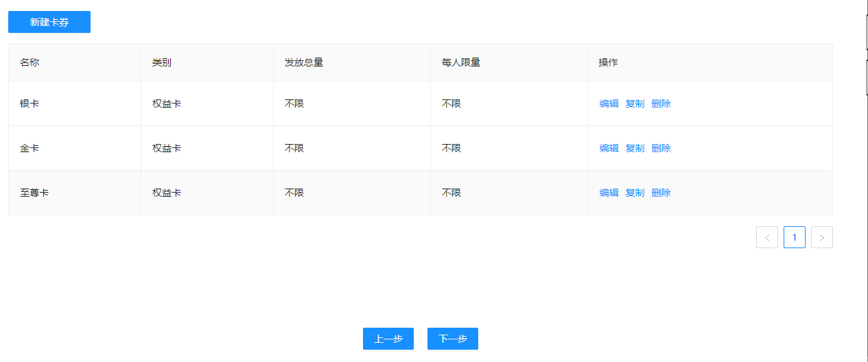Click the 每人限量 column header
868x362 pixels.
(x=461, y=62)
